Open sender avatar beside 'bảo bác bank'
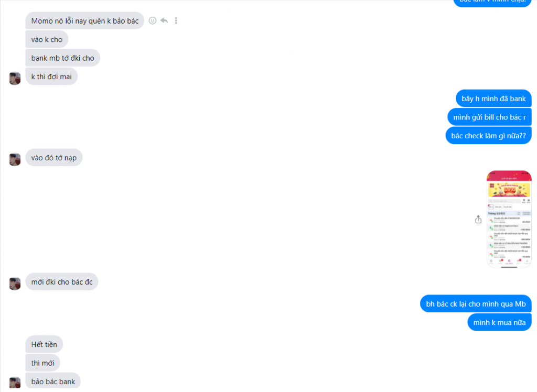 point(15,383)
